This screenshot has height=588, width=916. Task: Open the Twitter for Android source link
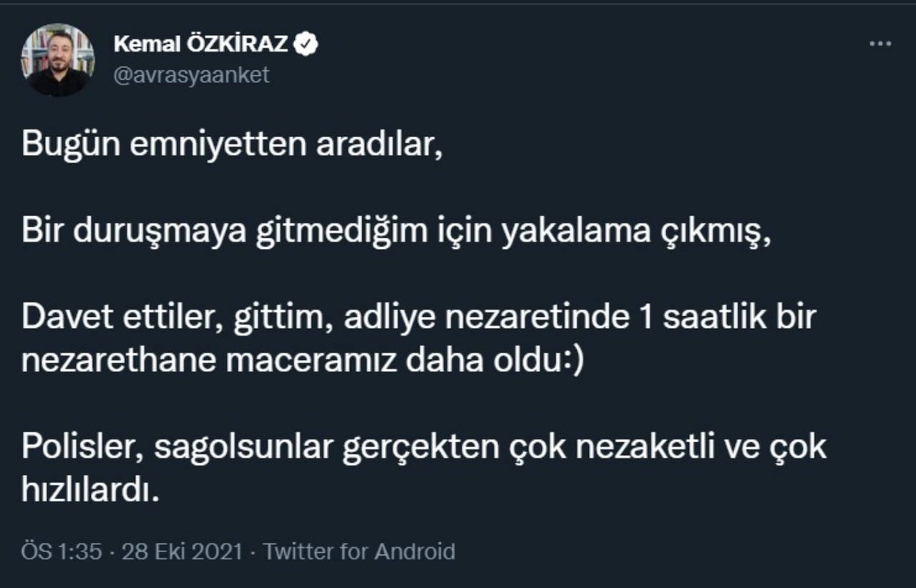(x=359, y=552)
